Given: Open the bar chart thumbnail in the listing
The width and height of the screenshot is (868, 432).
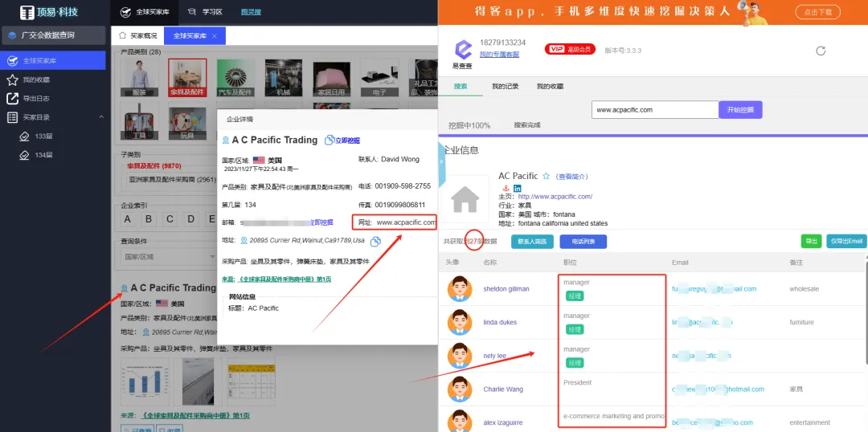Looking at the screenshot, I should pyautogui.click(x=143, y=381).
